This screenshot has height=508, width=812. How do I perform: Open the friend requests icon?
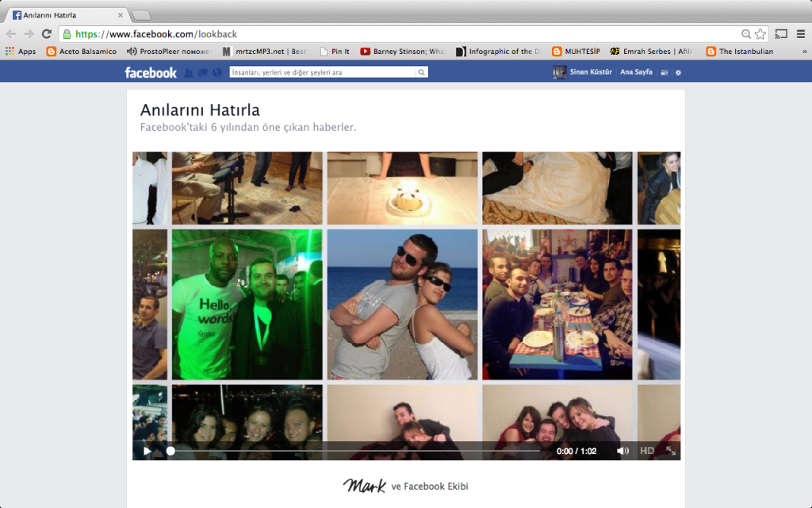(187, 71)
